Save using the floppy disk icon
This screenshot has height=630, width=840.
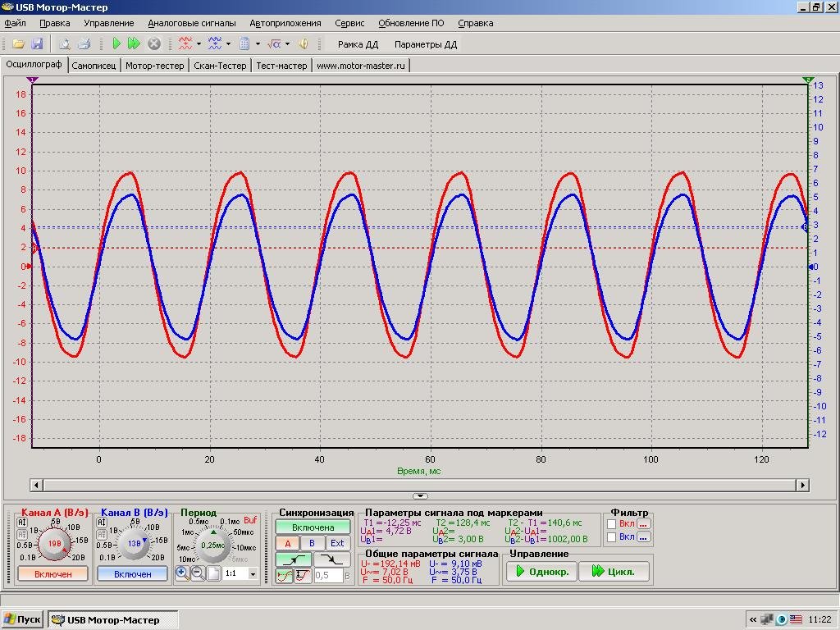tap(36, 44)
